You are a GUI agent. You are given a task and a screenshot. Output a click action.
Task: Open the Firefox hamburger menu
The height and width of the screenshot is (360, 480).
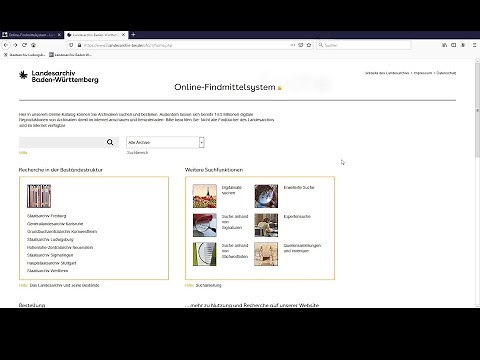475,45
